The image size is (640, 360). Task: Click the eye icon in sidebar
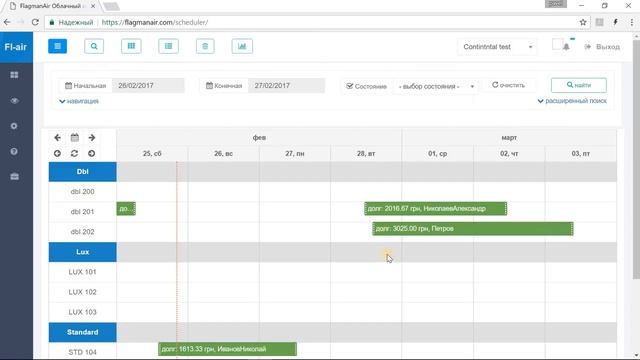[x=14, y=100]
